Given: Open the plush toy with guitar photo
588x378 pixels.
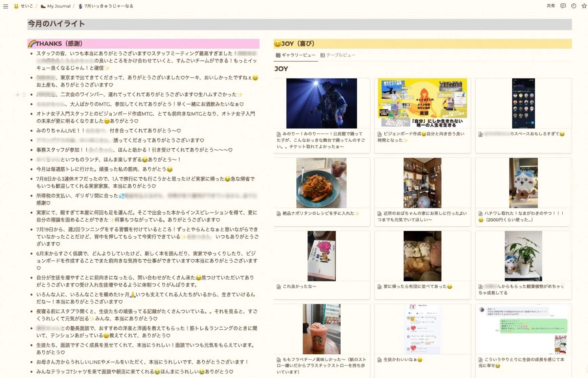Looking at the screenshot, I should 523,183.
